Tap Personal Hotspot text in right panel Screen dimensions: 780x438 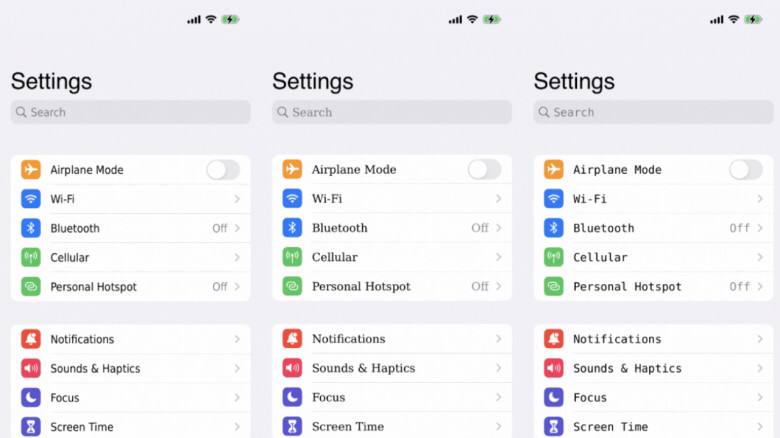(x=627, y=286)
